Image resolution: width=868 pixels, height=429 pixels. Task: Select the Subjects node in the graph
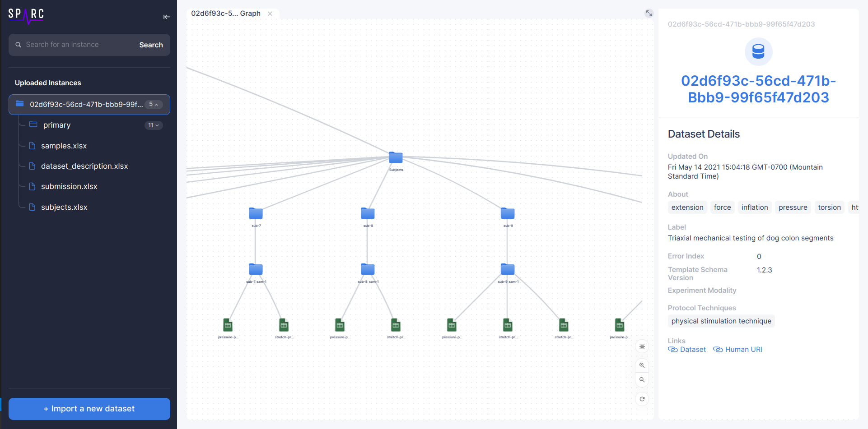395,158
